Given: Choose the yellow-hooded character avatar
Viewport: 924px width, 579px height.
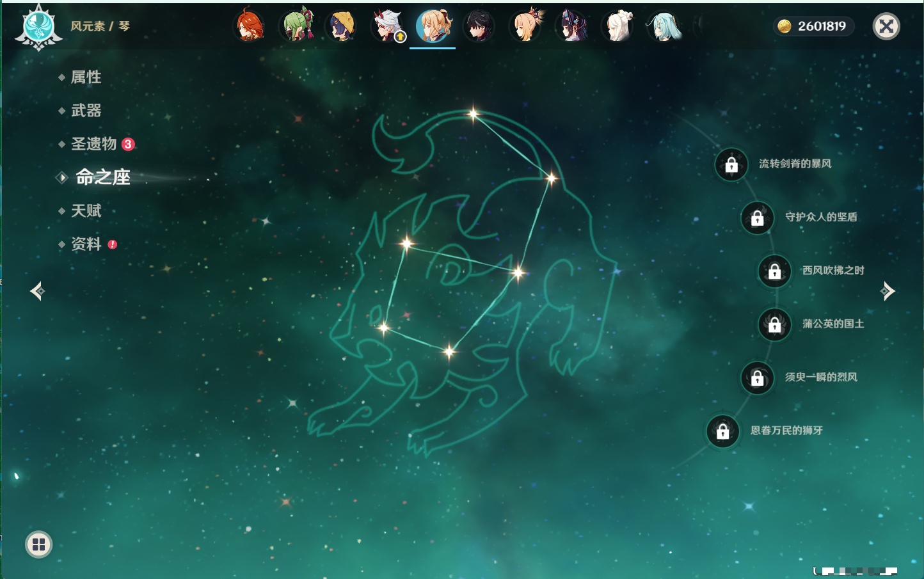Looking at the screenshot, I should 342,26.
